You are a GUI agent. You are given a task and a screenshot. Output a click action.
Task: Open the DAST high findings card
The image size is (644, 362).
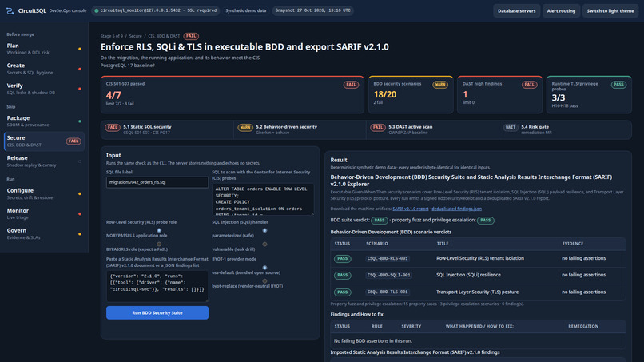(x=499, y=94)
